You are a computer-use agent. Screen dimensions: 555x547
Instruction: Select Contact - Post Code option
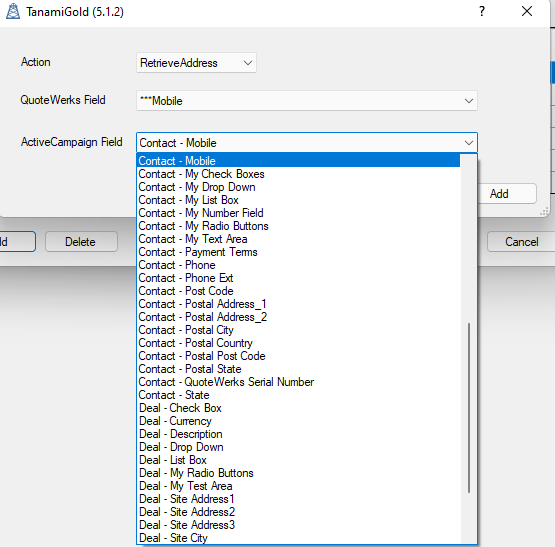[299, 291]
